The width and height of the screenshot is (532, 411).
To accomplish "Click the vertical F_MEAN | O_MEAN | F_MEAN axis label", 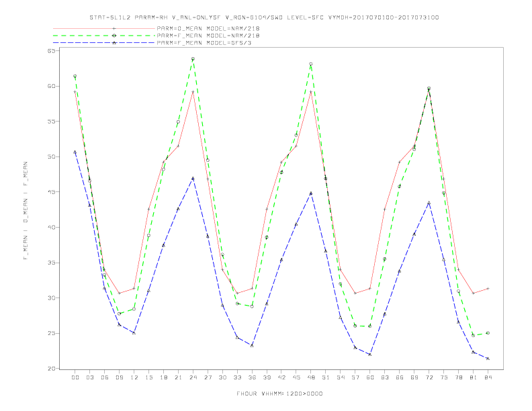I will 26,211.
